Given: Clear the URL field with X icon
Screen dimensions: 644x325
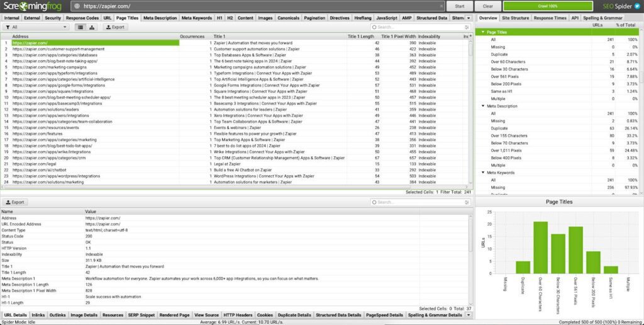Looking at the screenshot, I should pos(442,6).
